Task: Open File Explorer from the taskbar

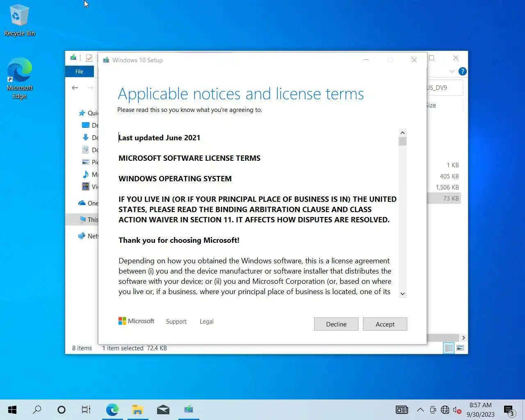Action: tap(137, 409)
